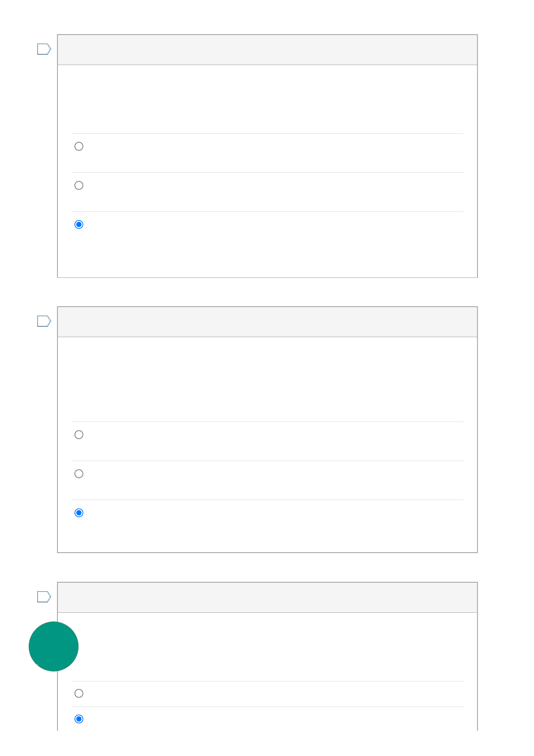Click the gray header bar of question three
The width and height of the screenshot is (534, 756).
pos(267,598)
